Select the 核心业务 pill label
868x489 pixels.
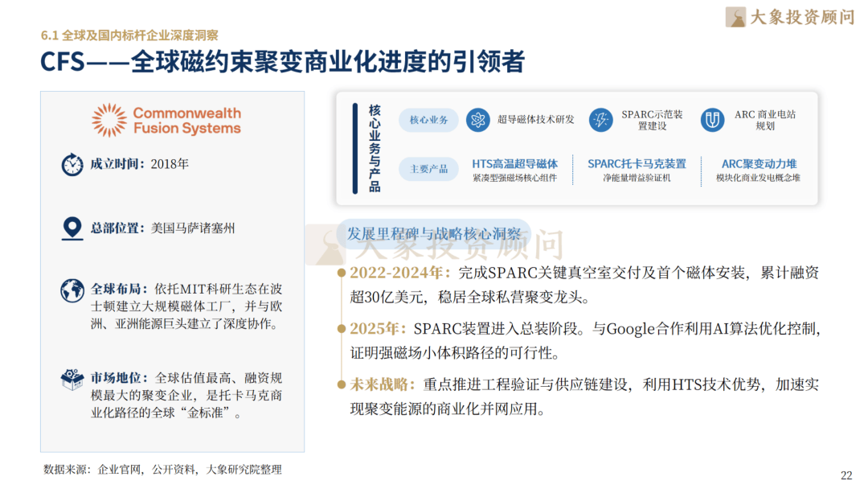428,121
